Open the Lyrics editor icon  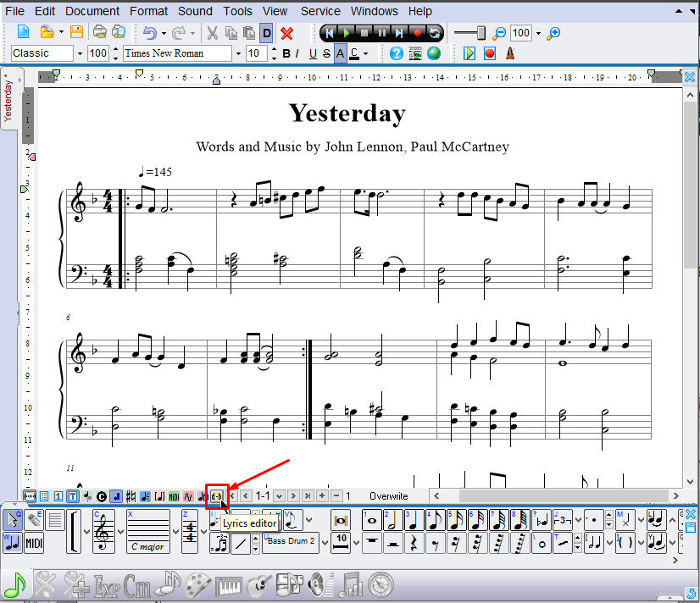click(216, 496)
